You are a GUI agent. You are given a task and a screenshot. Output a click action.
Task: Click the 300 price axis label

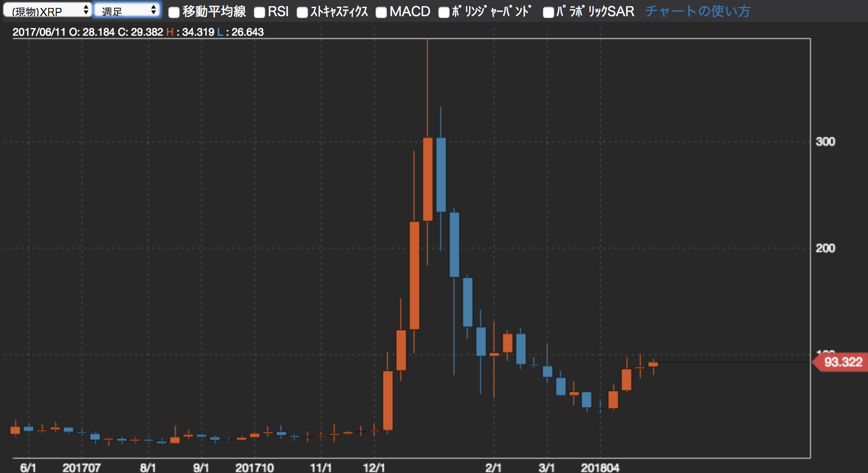[x=825, y=142]
